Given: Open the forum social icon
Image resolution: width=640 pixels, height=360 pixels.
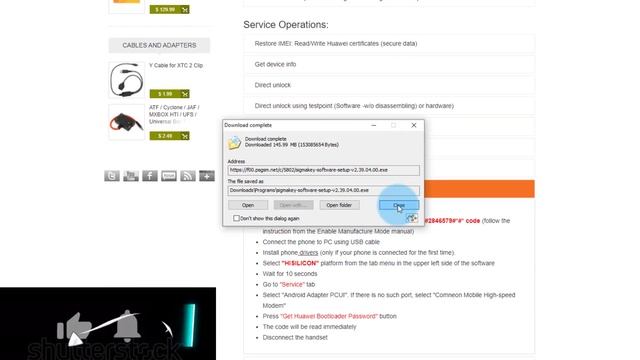Looking at the screenshot, I should click(169, 176).
